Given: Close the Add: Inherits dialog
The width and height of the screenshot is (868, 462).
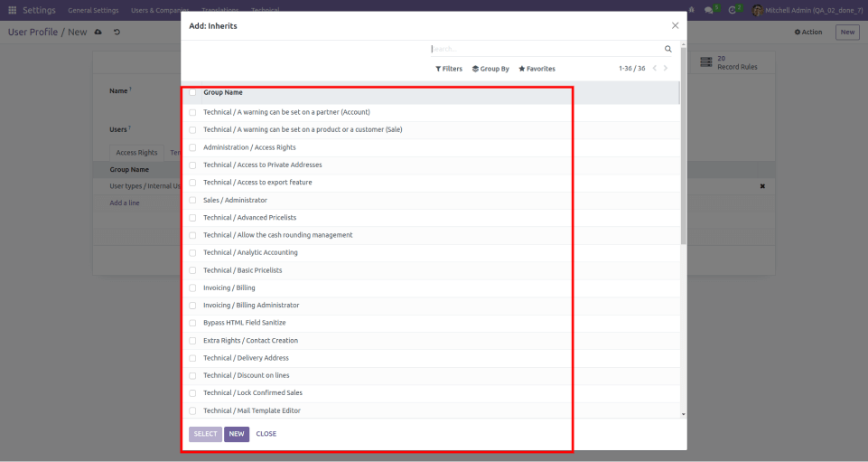Looking at the screenshot, I should [675, 26].
